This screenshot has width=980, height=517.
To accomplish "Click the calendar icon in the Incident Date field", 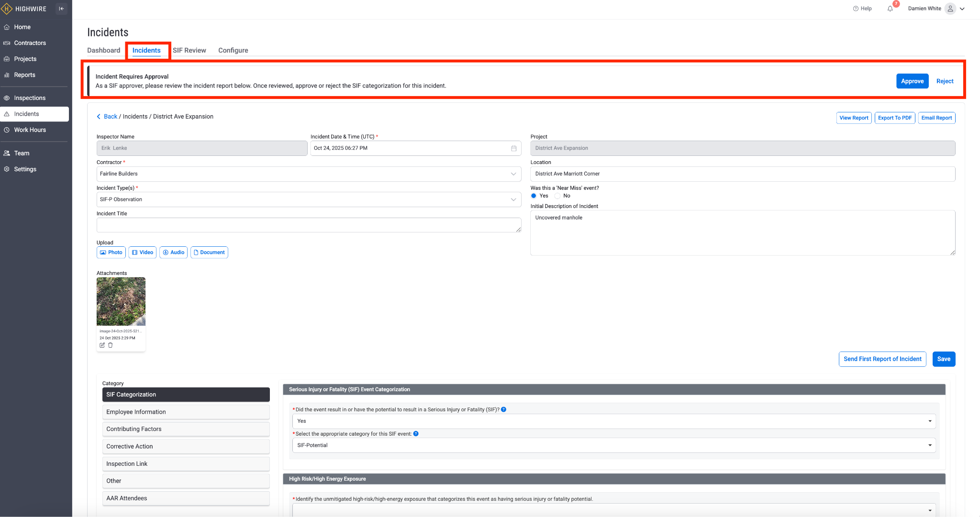I will 513,148.
